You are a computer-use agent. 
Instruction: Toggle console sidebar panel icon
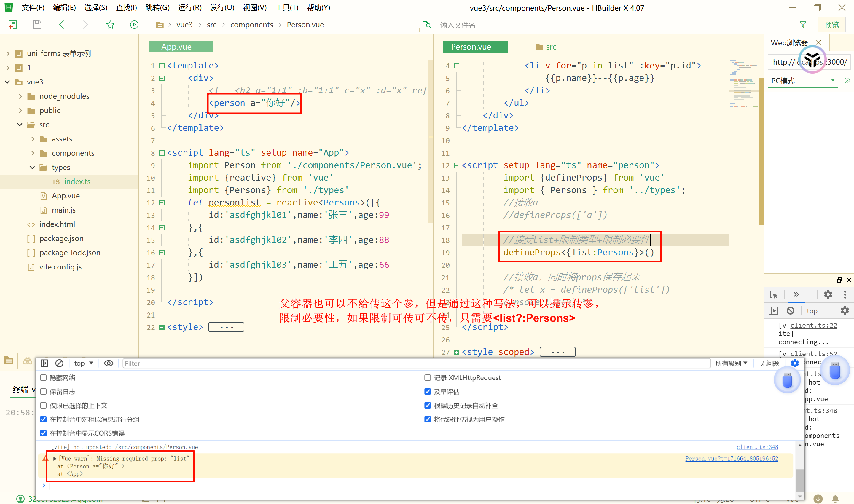44,363
